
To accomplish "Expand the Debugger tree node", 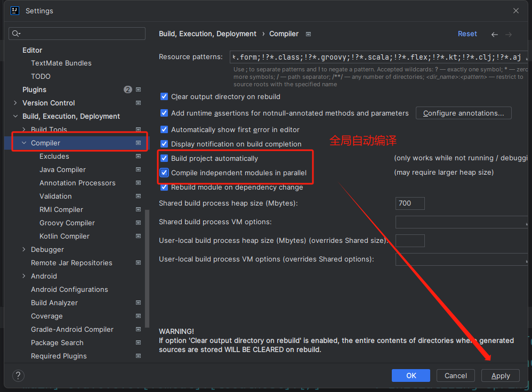I will click(24, 249).
